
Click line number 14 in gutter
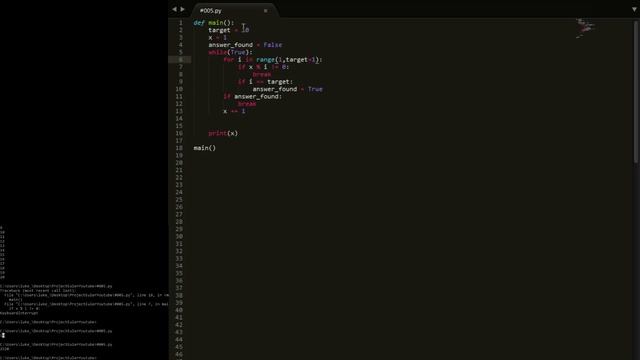click(179, 118)
